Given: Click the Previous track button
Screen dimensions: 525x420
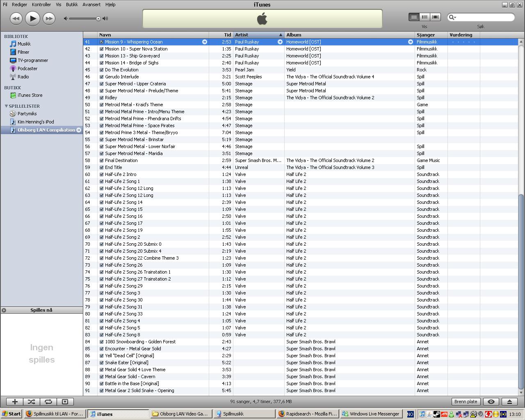Looking at the screenshot, I should [16, 18].
